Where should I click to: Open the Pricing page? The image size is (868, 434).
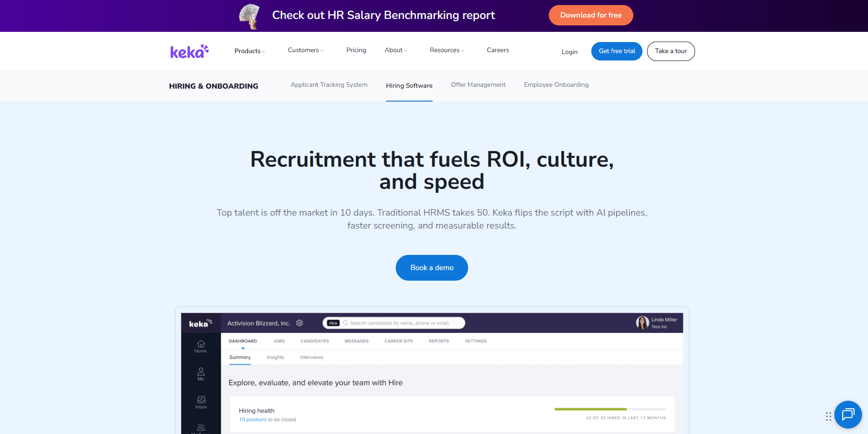356,50
